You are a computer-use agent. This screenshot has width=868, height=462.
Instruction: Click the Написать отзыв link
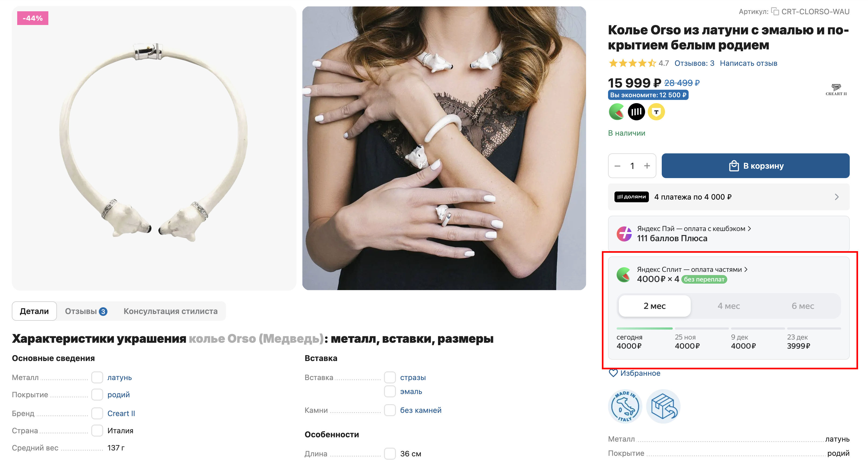(748, 63)
